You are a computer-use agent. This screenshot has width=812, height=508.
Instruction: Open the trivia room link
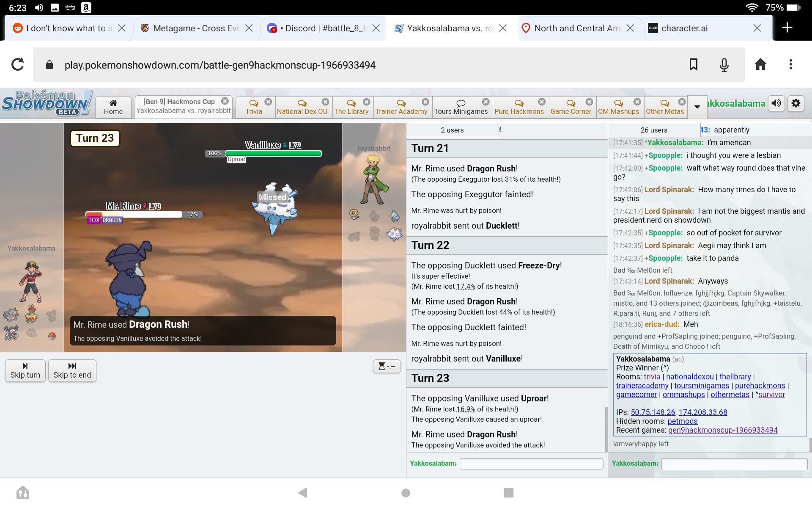[x=652, y=377]
